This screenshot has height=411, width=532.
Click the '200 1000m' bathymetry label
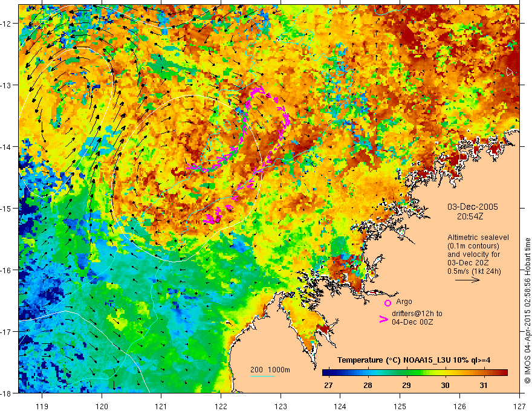coord(270,370)
